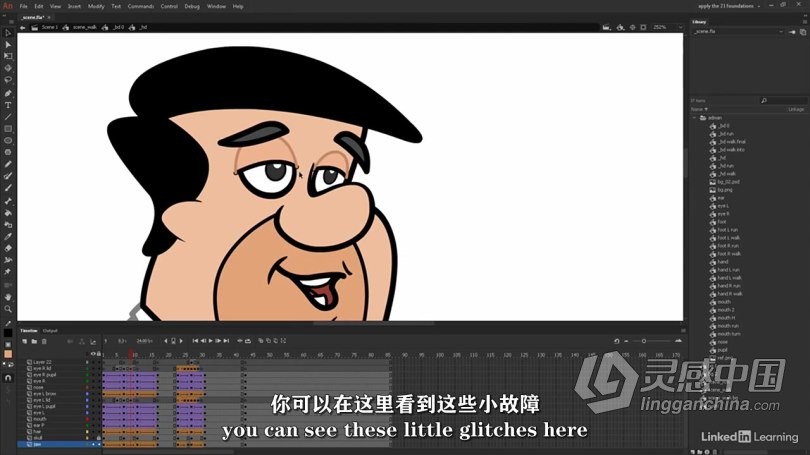Screen dimensions: 810x455
Task: Click Step Back One Frame button
Action: (x=203, y=341)
